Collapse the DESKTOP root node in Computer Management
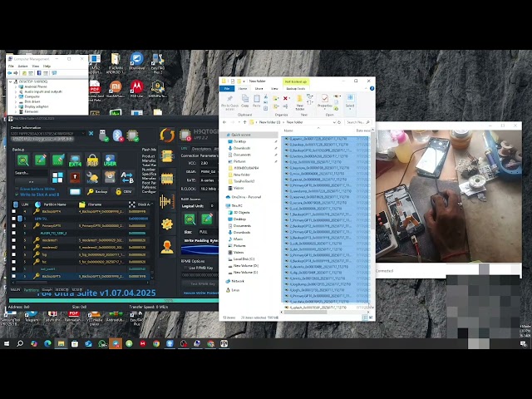The image size is (532, 399). pyautogui.click(x=10, y=81)
